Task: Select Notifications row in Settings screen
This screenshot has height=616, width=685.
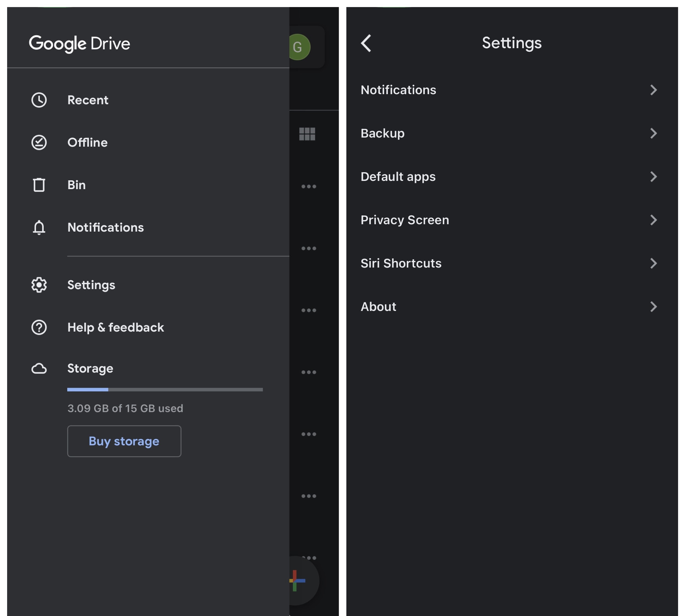Action: (512, 90)
